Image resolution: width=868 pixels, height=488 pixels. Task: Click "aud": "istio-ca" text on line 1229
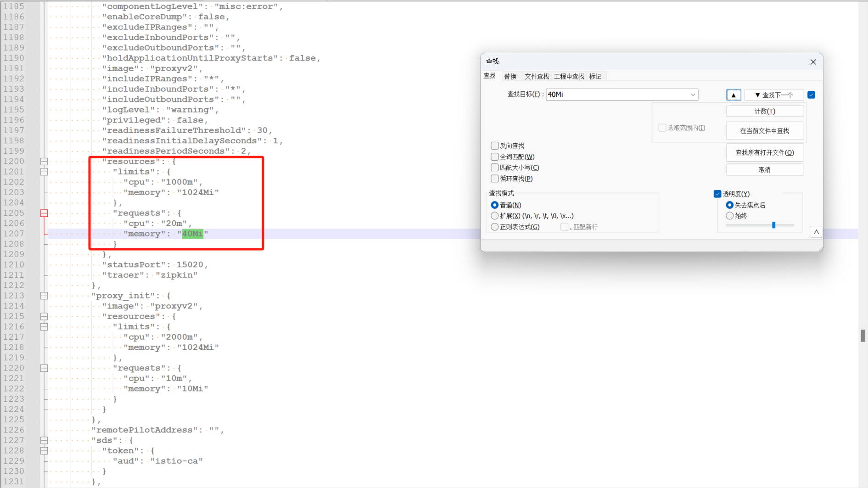pos(158,461)
